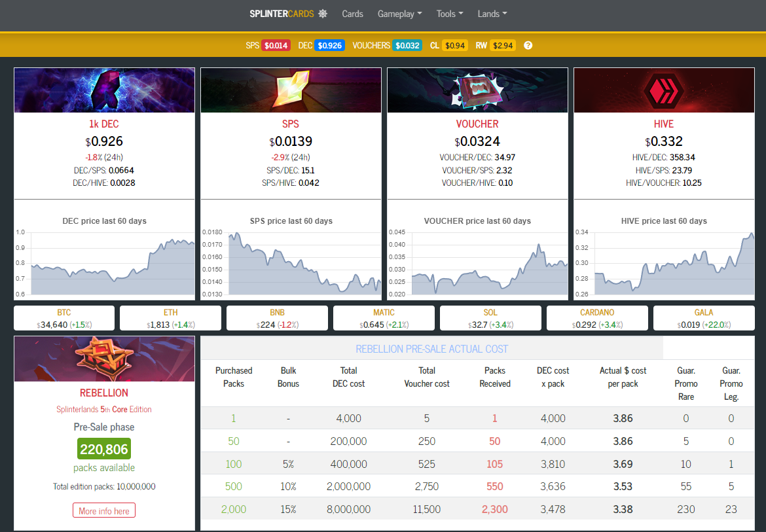Click purchased packs value 500

coord(234,486)
